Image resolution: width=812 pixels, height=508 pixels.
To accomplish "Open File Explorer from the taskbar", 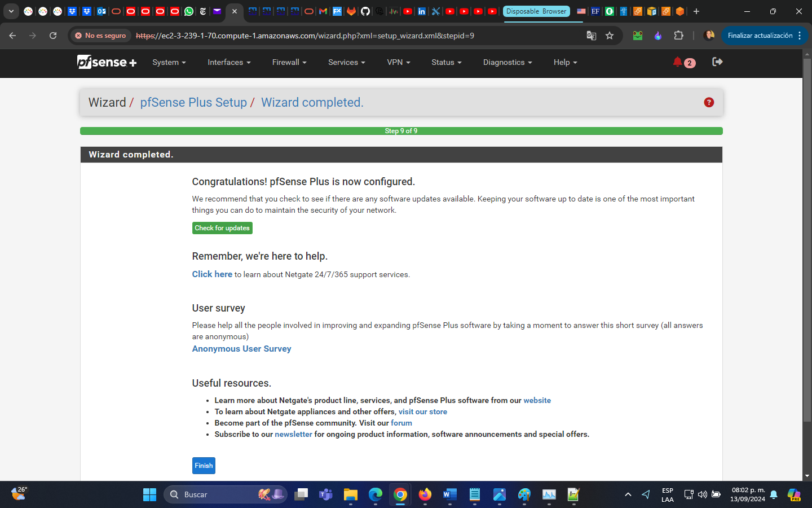I will pyautogui.click(x=351, y=494).
